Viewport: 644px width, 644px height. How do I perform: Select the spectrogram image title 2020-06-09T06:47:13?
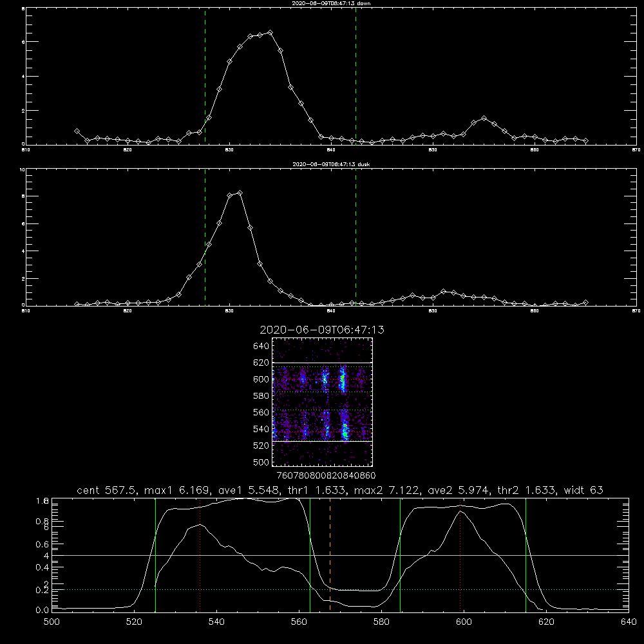pyautogui.click(x=322, y=330)
